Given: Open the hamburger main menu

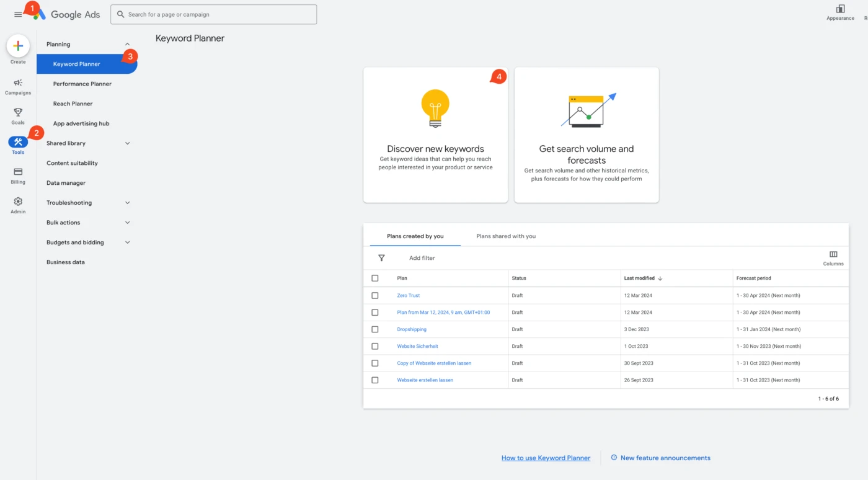Looking at the screenshot, I should [18, 14].
